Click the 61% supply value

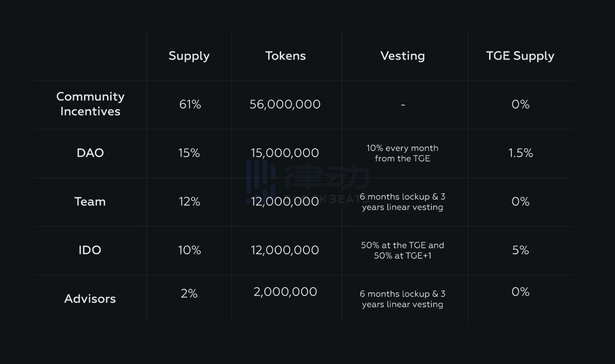click(x=190, y=104)
